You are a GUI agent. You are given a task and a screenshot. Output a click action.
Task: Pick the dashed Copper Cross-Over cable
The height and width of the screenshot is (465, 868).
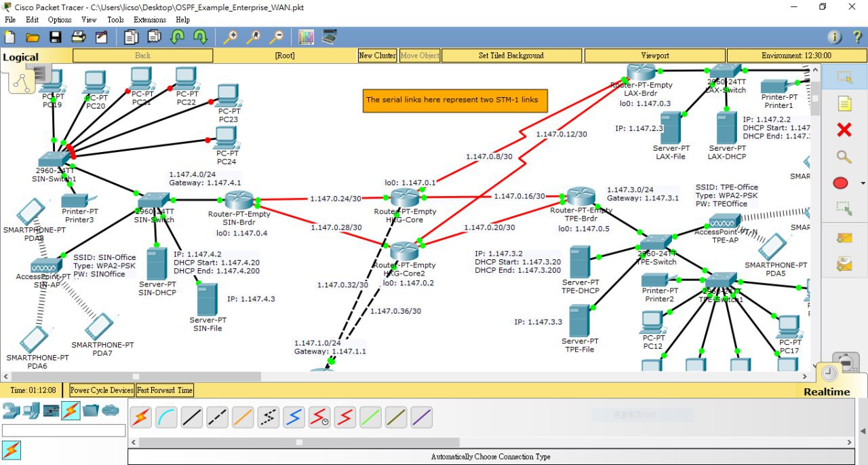point(217,417)
